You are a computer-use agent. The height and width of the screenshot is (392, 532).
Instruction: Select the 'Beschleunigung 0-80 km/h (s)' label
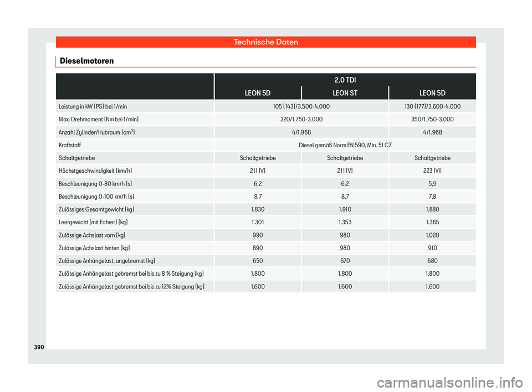coord(95,184)
